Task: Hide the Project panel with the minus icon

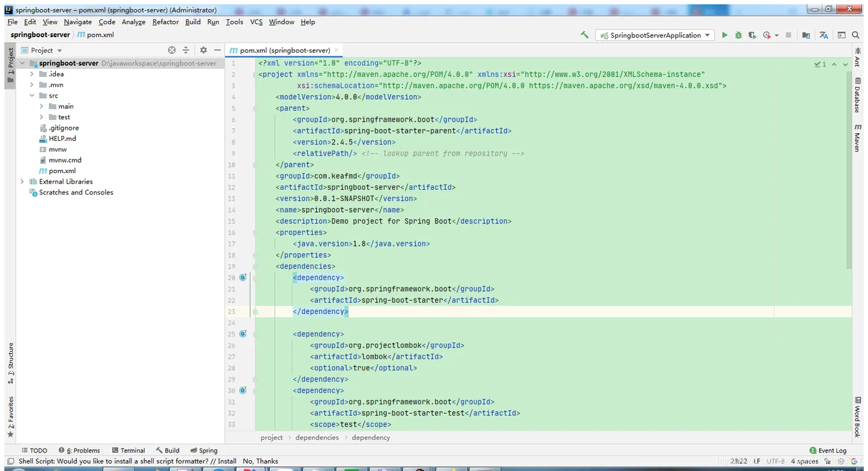Action: tap(217, 50)
